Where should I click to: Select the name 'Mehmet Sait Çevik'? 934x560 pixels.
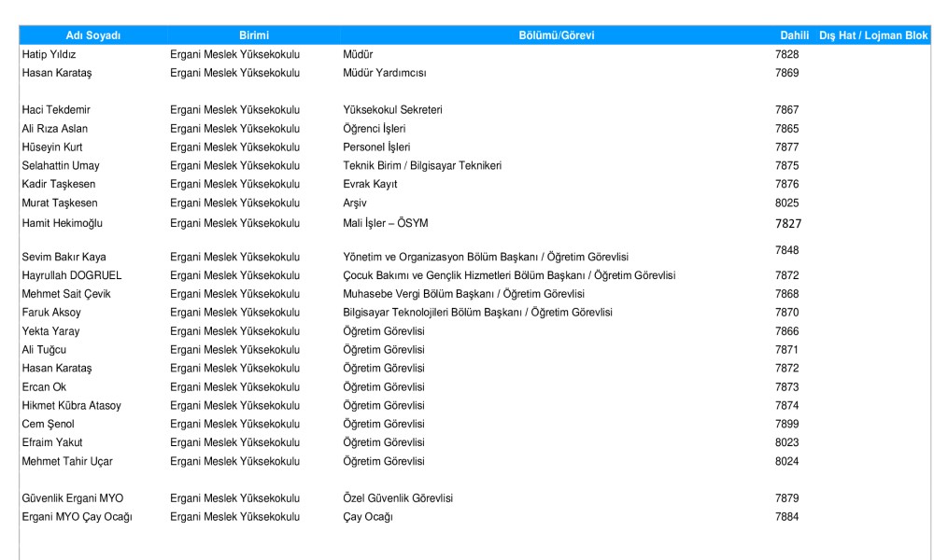coord(66,294)
